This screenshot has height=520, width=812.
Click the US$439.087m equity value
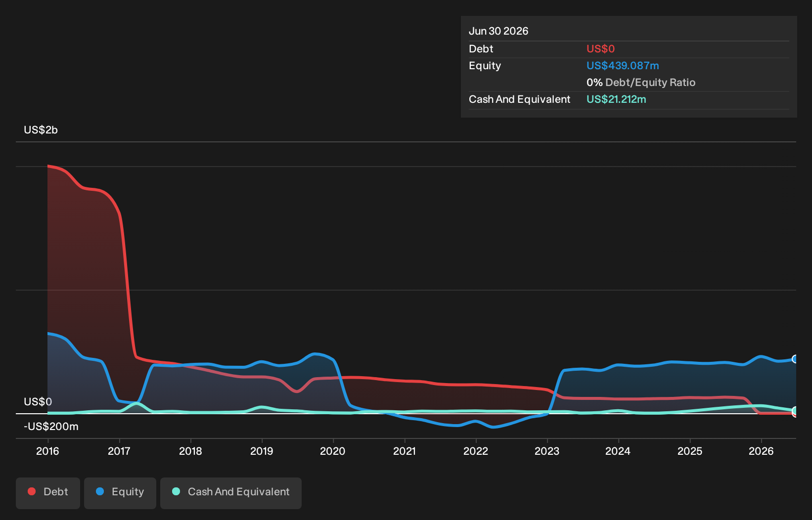coord(623,65)
